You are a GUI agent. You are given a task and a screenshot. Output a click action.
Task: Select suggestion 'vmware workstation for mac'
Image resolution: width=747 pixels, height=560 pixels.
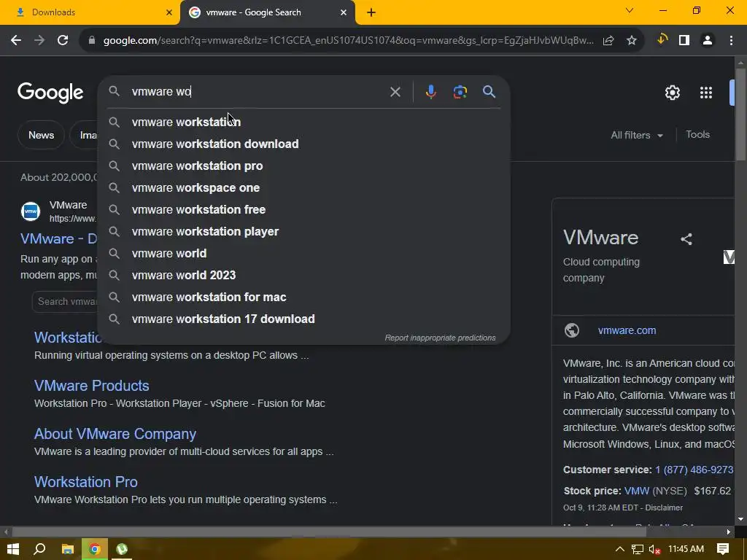(x=303, y=297)
